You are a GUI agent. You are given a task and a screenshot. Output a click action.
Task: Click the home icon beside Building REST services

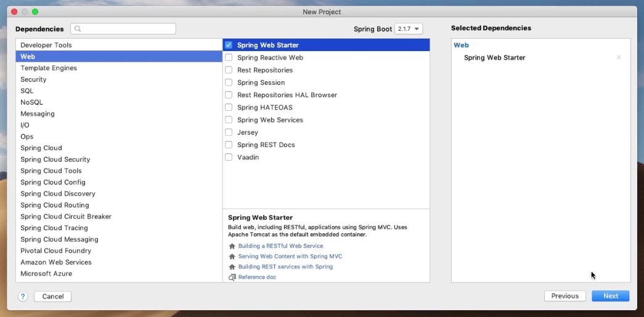(232, 267)
